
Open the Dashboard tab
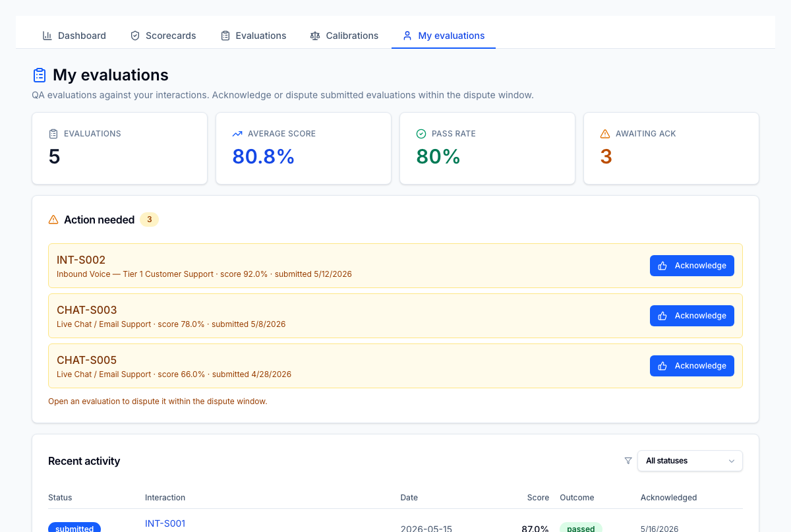pos(74,36)
